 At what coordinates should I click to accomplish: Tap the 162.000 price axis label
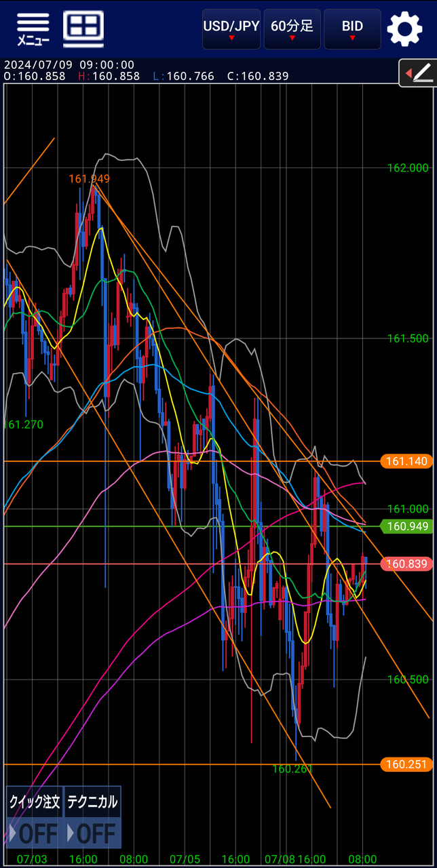(x=408, y=168)
